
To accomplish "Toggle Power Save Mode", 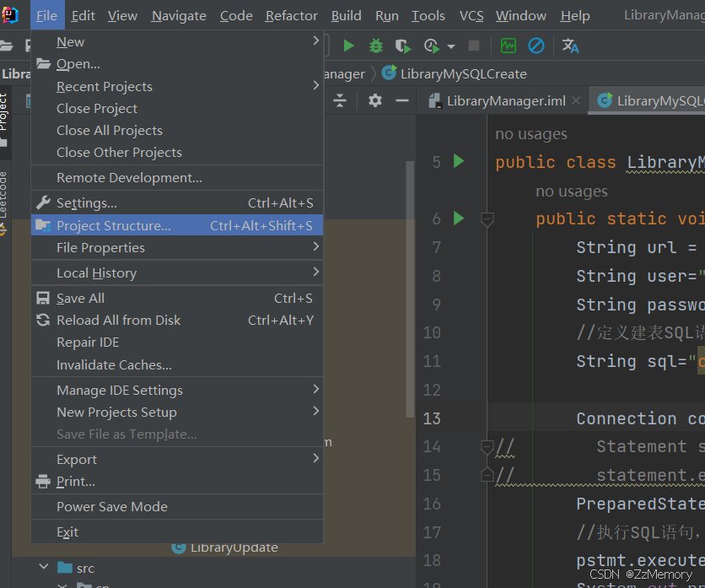I will (x=177, y=506).
